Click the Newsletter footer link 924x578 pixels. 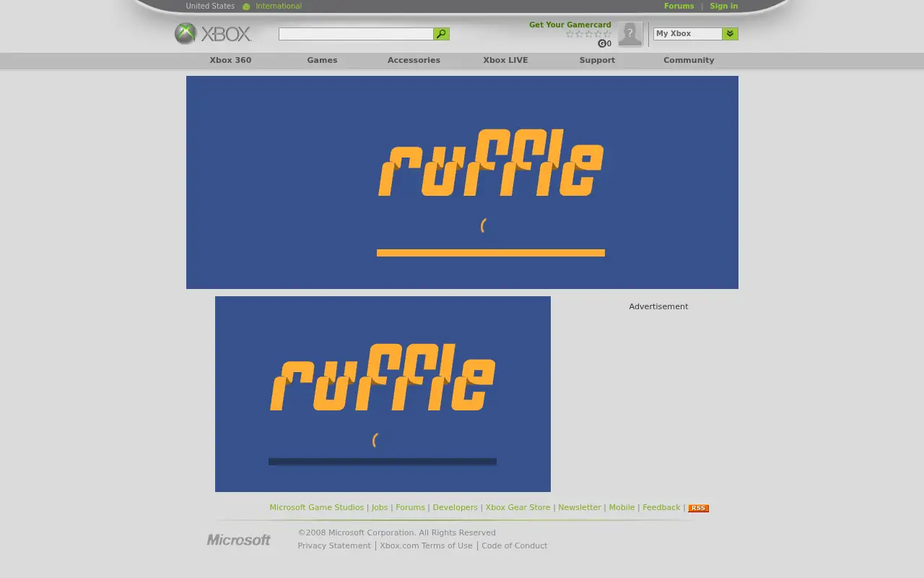(579, 508)
